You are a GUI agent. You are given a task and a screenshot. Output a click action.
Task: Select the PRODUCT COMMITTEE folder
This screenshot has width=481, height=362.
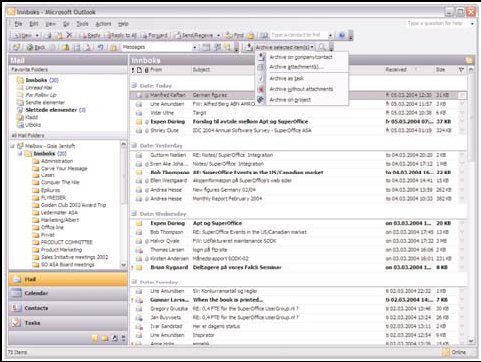(66, 242)
